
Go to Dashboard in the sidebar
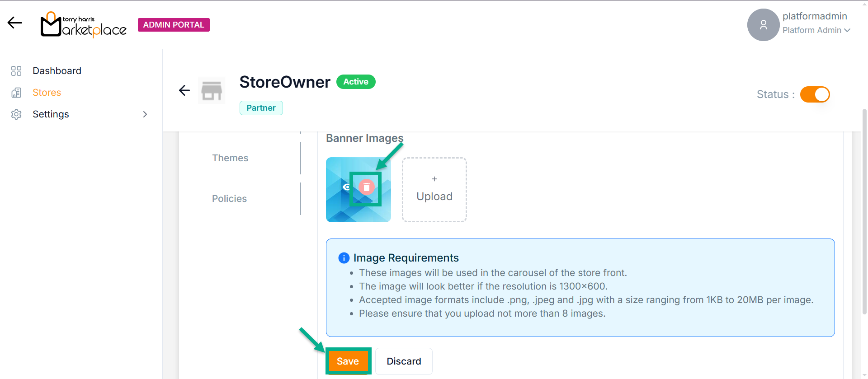pyautogui.click(x=57, y=71)
